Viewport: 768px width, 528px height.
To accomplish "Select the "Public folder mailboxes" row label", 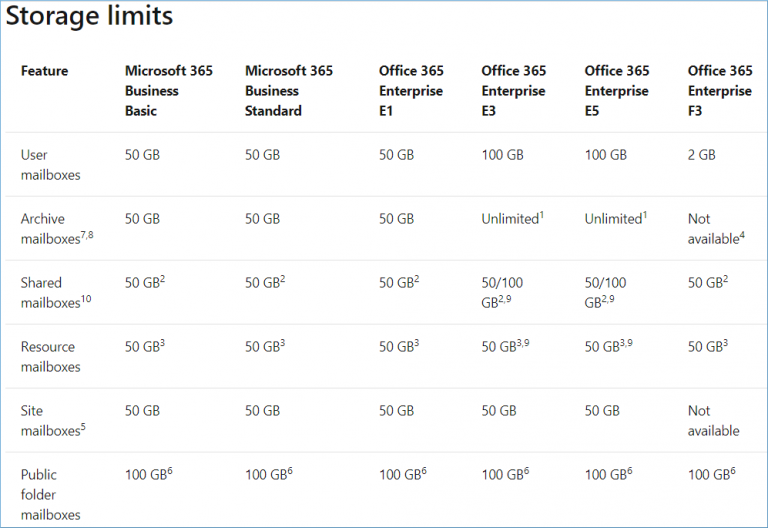I will [50, 494].
